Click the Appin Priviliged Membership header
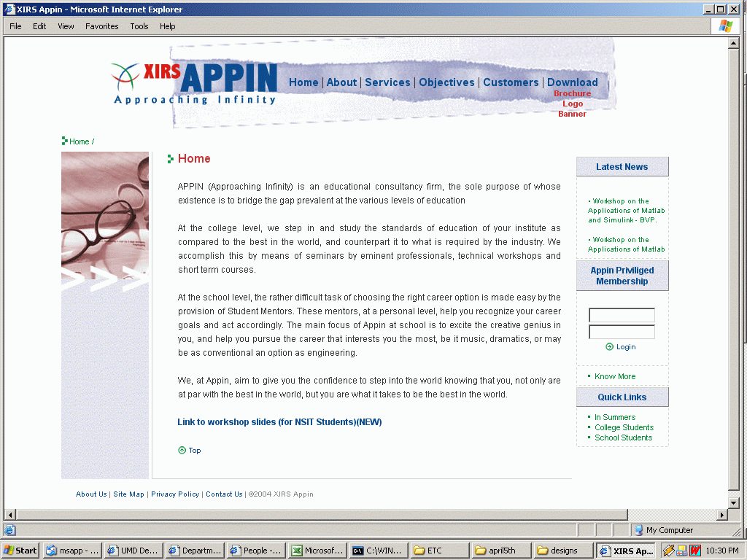747x560 pixels. (x=622, y=276)
